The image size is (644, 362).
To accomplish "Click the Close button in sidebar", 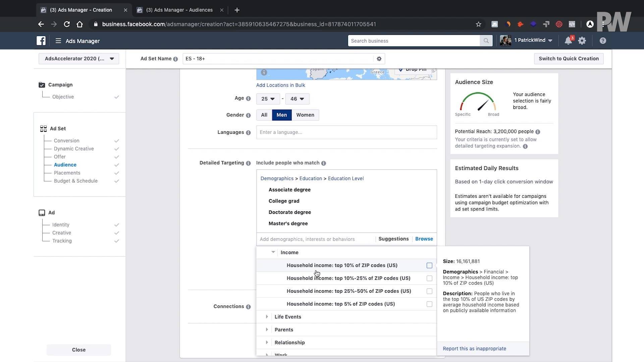I will pyautogui.click(x=79, y=350).
